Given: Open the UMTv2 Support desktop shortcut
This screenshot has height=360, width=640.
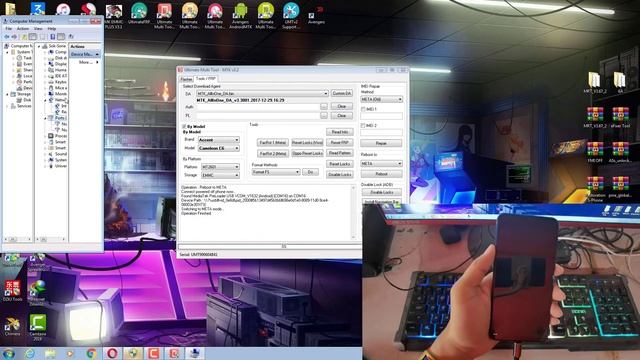Looking at the screenshot, I should pyautogui.click(x=291, y=16).
